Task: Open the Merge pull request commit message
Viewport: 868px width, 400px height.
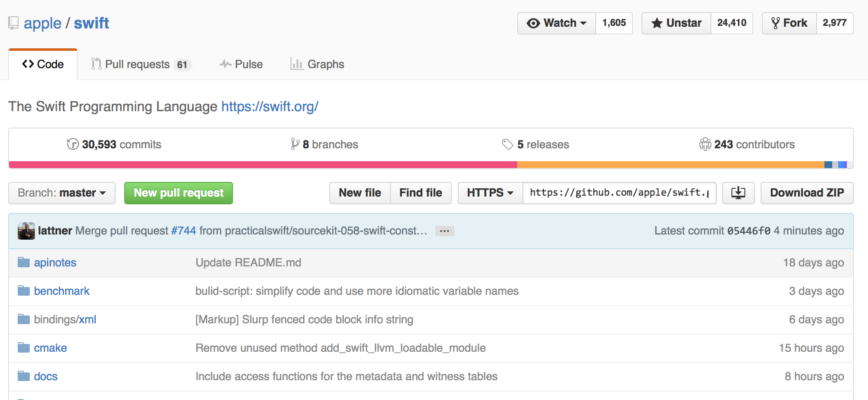Action: 251,231
